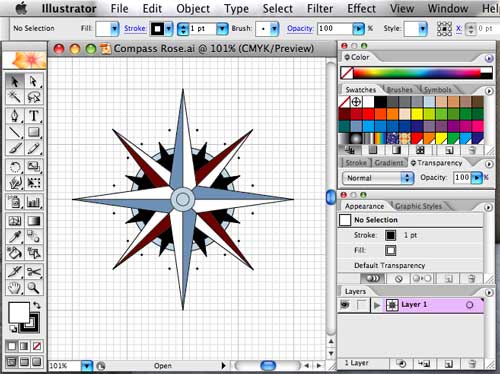The image size is (500, 374).
Task: Select the Blend tool
Action: (34, 237)
